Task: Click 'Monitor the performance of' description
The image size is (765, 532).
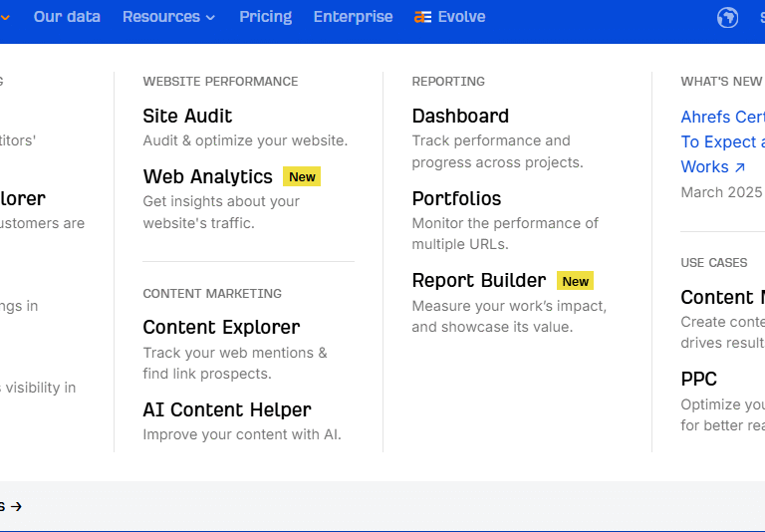Action: pyautogui.click(x=505, y=223)
